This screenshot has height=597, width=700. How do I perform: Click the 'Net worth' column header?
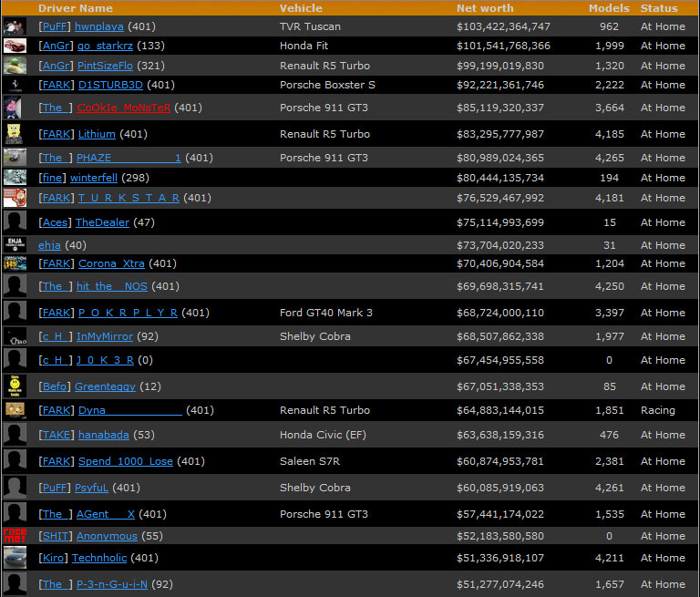[484, 8]
